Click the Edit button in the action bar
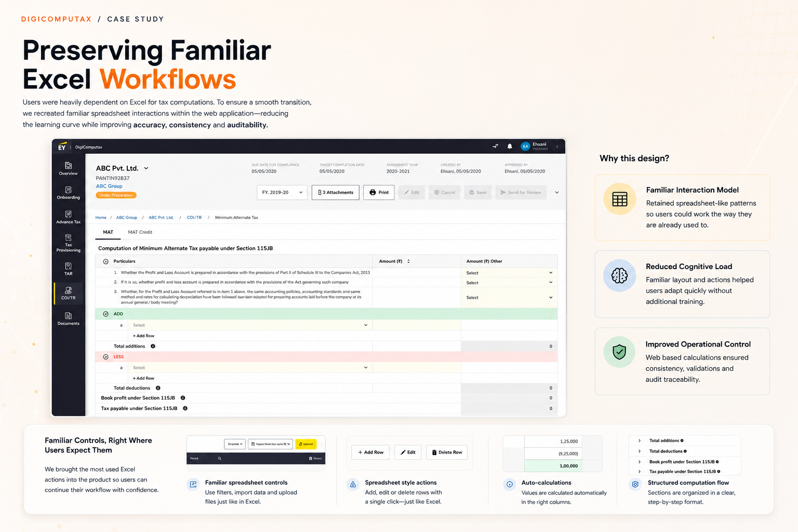798x532 pixels. 411,192
